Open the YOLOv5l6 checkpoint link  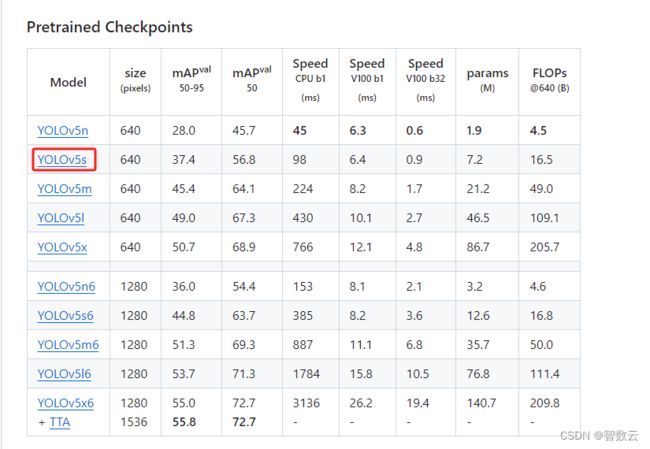[x=64, y=374]
